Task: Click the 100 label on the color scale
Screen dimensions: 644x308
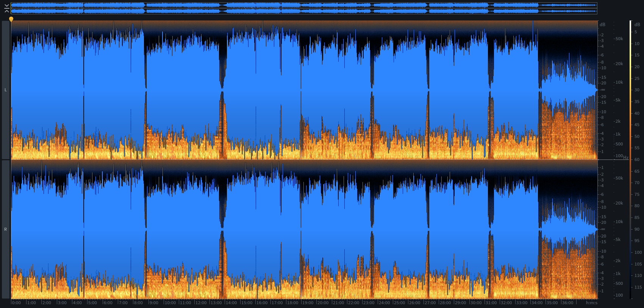Action: tap(638, 252)
